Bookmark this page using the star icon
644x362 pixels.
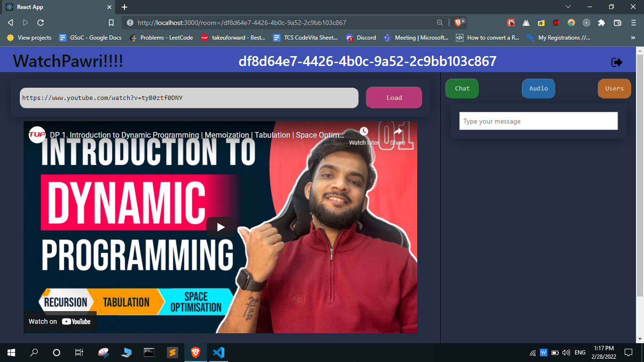pos(111,22)
